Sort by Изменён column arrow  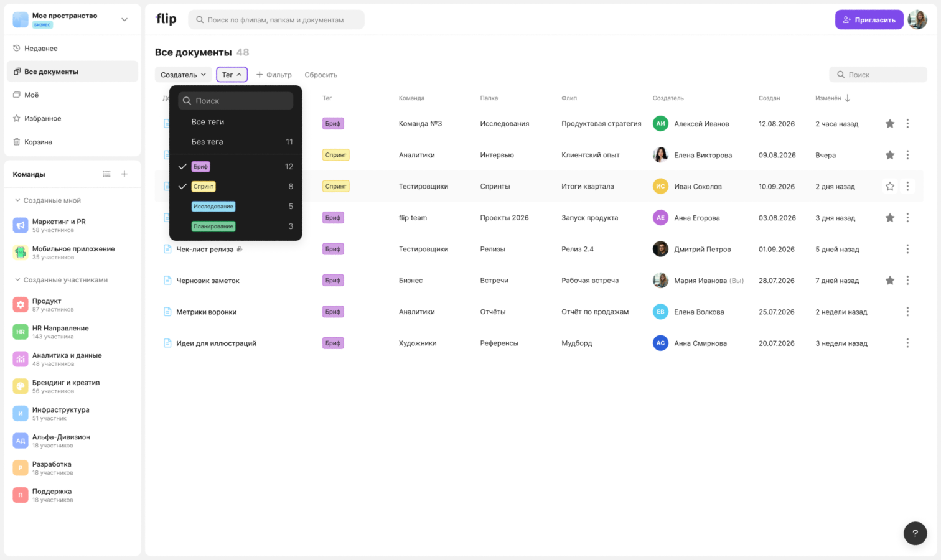pyautogui.click(x=848, y=98)
